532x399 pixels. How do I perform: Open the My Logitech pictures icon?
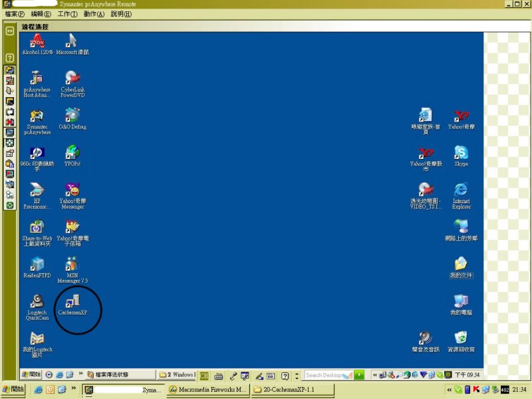[x=37, y=344]
